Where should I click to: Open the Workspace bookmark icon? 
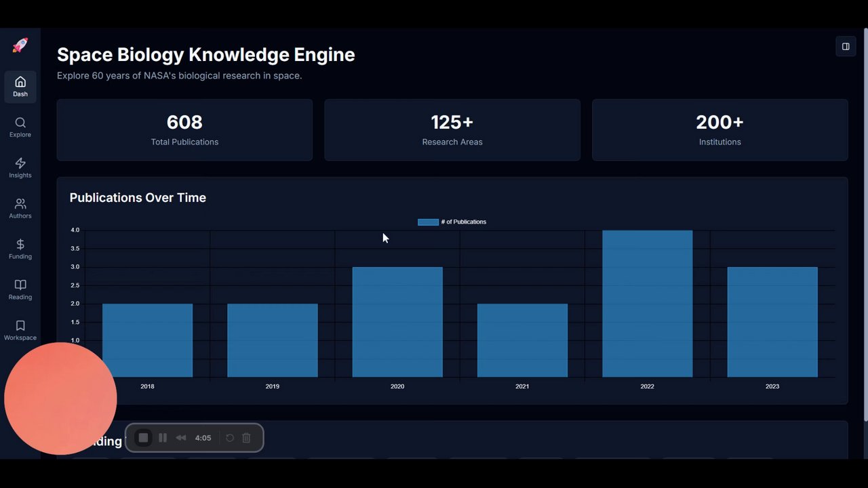[x=20, y=325]
